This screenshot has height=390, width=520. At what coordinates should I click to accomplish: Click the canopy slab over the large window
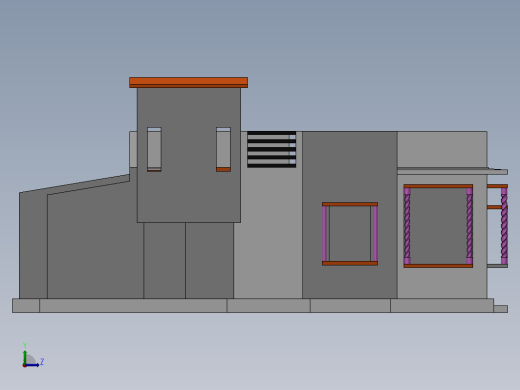[452, 171]
